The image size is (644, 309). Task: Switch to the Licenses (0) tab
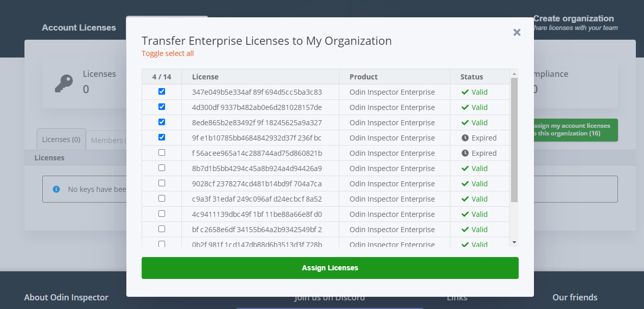61,139
